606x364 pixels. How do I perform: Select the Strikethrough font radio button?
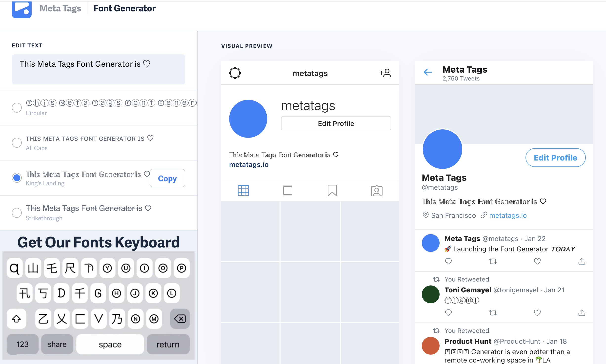17,213
